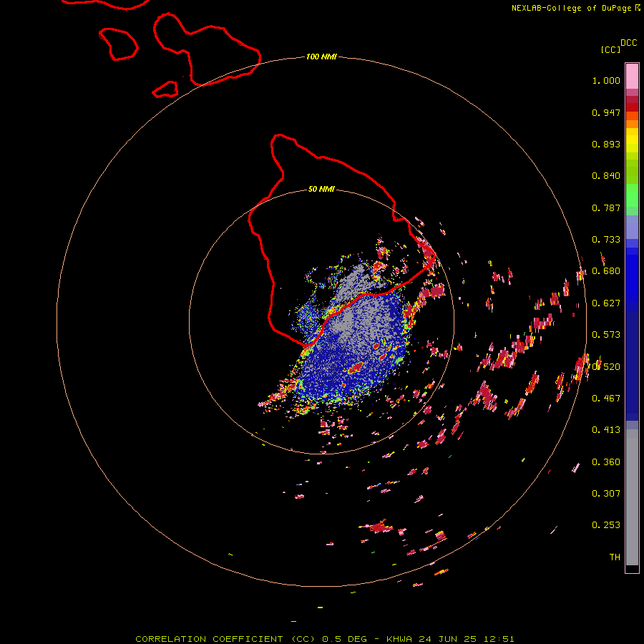Click the 0.307 scale value
The height and width of the screenshot is (644, 644).
pos(606,494)
